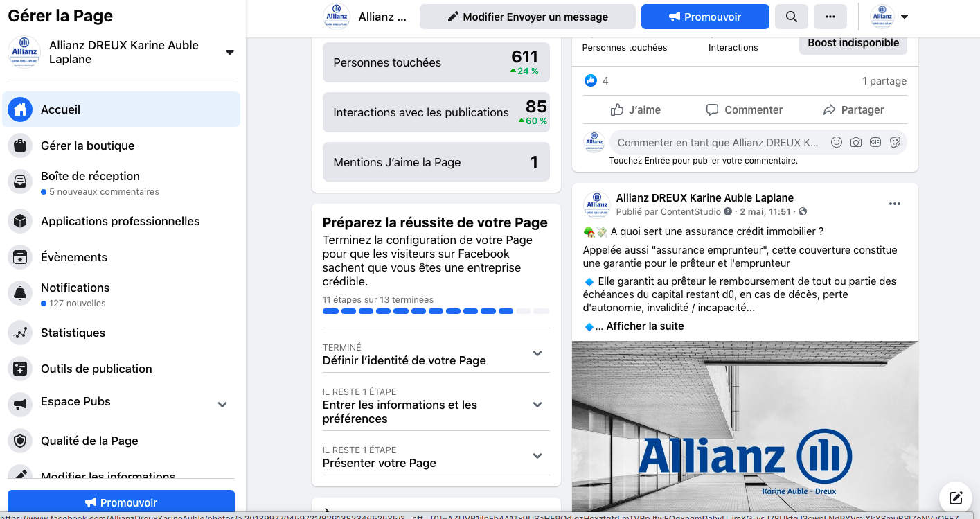Click the Allianz page logo in top bar
This screenshot has width=980, height=519.
pyautogui.click(x=337, y=17)
